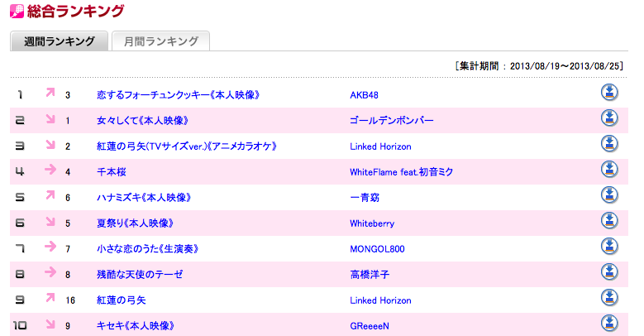Switch to 月間ランキング tab
The width and height of the screenshot is (644, 336).
[161, 41]
